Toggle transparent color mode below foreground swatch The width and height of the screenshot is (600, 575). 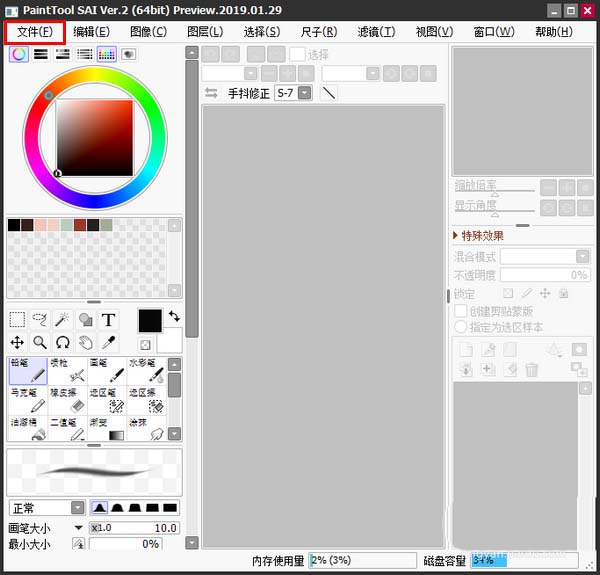(x=145, y=345)
